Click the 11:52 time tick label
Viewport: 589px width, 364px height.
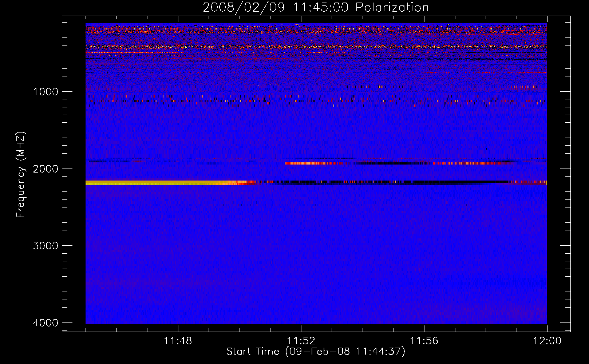click(301, 341)
